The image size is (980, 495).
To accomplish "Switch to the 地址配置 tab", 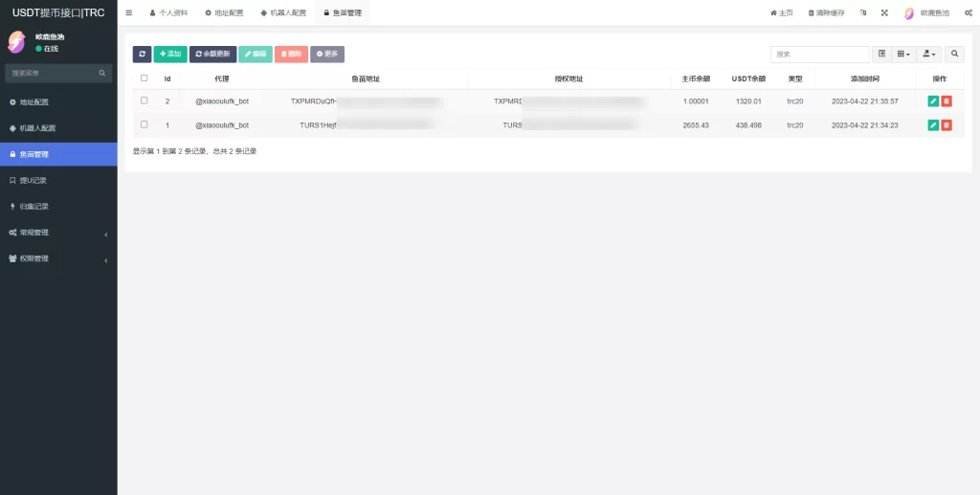I will (224, 12).
